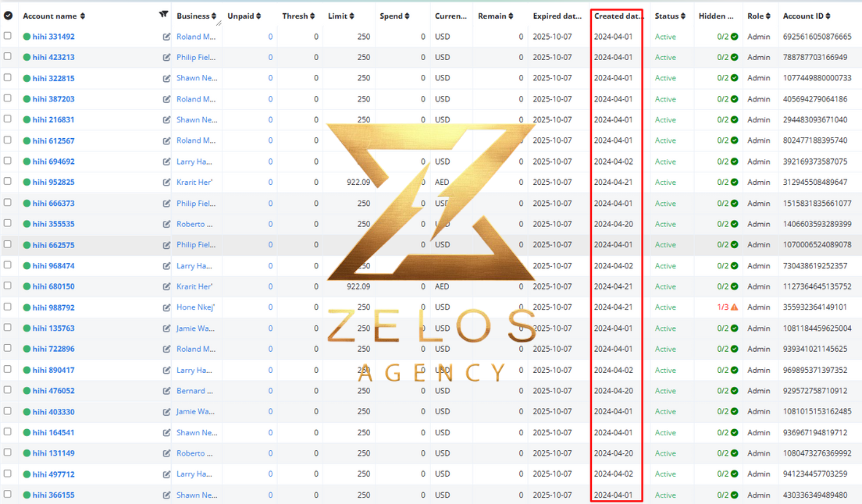Open edit icon on hihi 694692 row

point(166,162)
